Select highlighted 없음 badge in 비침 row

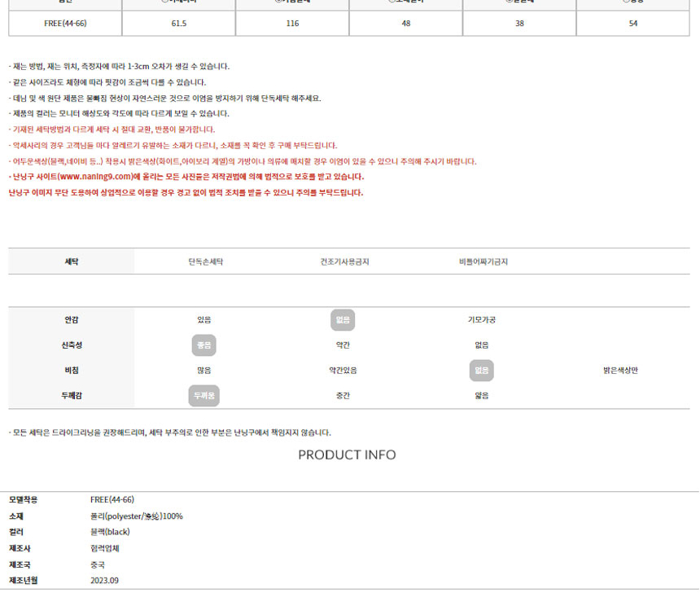coord(481,371)
